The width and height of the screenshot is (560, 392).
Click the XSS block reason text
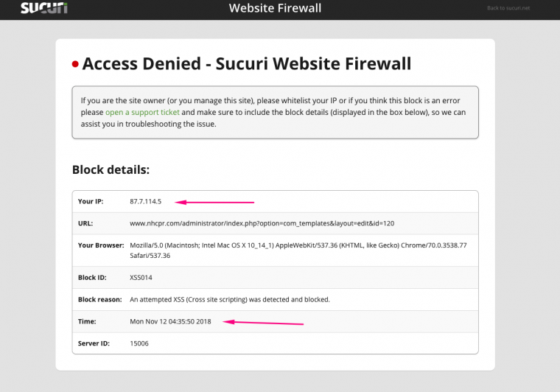(x=229, y=300)
